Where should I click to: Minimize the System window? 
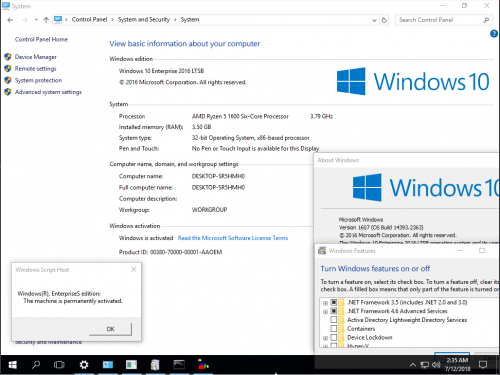pyautogui.click(x=443, y=6)
